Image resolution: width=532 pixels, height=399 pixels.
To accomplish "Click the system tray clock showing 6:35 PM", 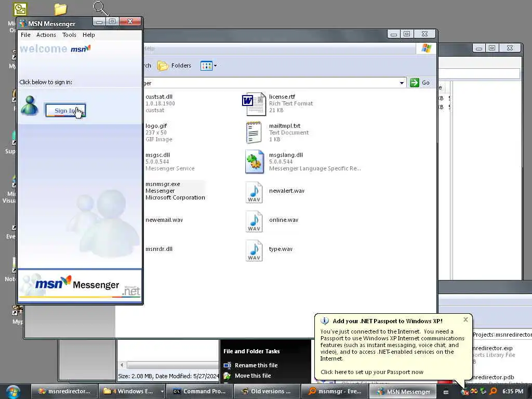I will [513, 391].
